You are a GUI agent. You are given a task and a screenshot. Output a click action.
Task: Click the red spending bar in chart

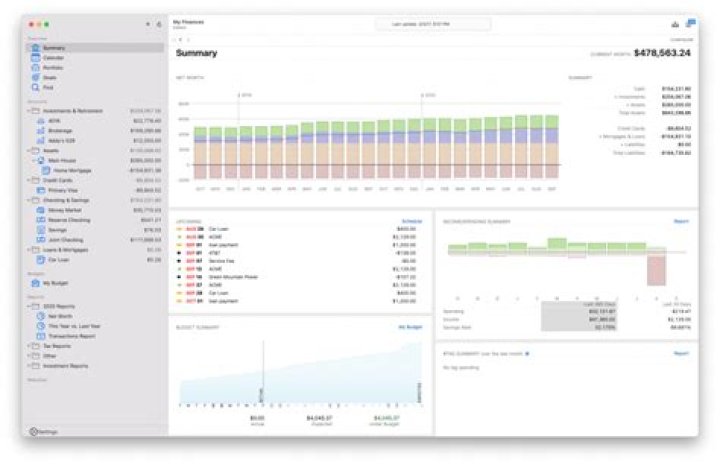pyautogui.click(x=656, y=270)
